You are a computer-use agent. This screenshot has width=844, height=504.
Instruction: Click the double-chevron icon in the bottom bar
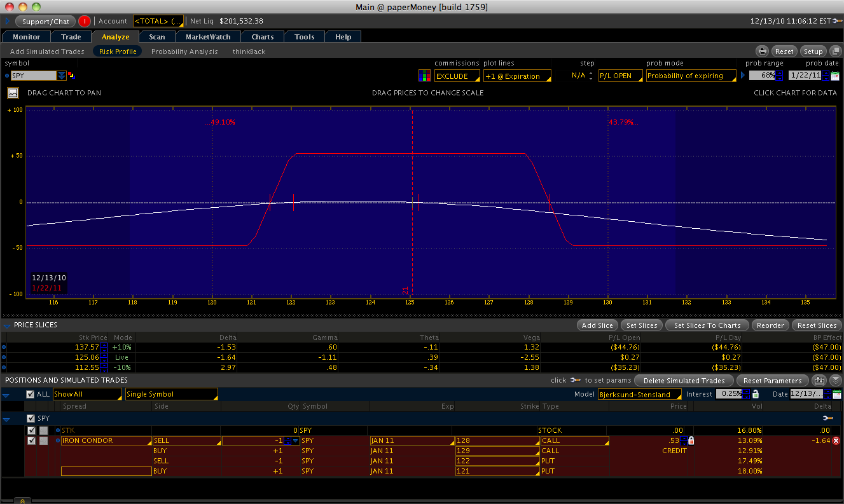tap(22, 500)
